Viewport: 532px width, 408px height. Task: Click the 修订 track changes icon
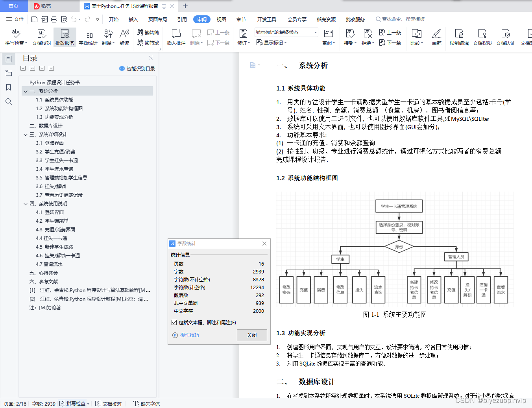click(x=243, y=33)
